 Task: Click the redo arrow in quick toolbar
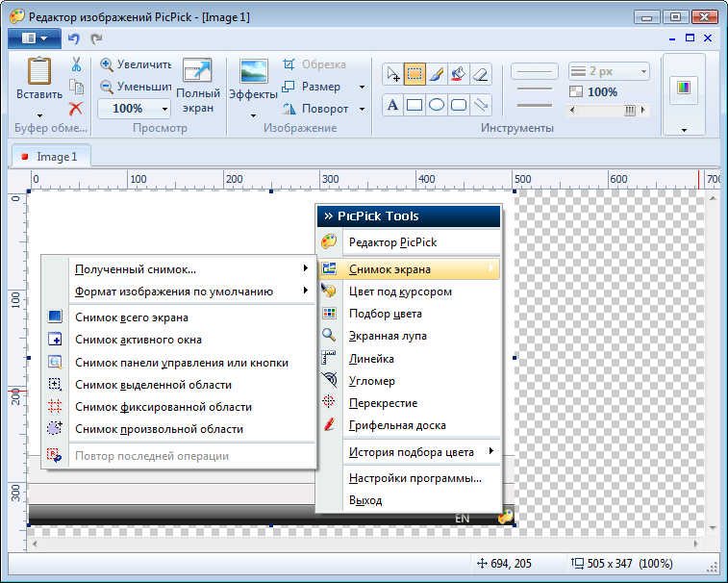(96, 38)
